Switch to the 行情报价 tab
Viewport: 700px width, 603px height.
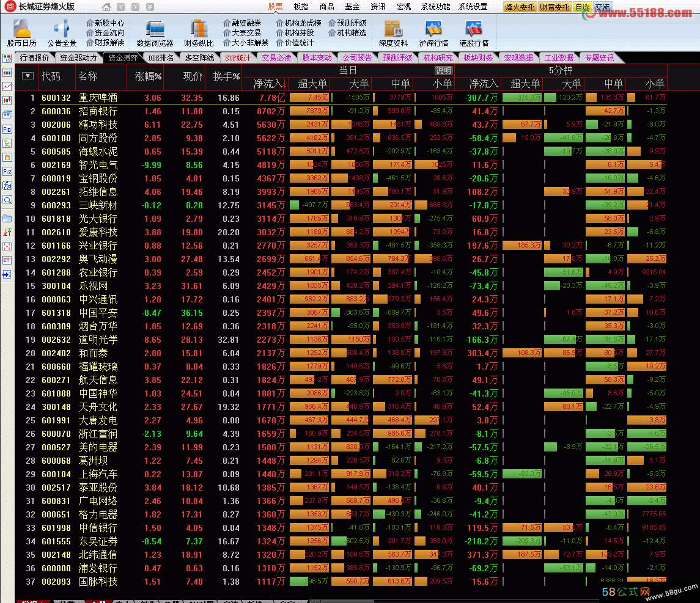click(34, 58)
